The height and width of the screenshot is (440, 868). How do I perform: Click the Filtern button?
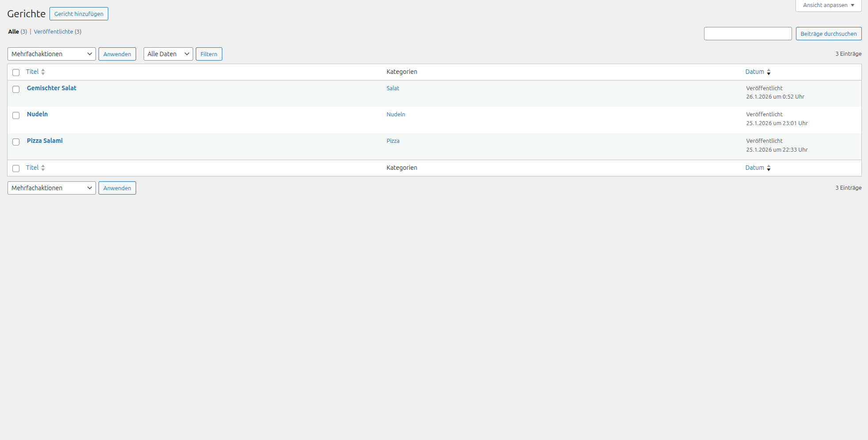[209, 54]
